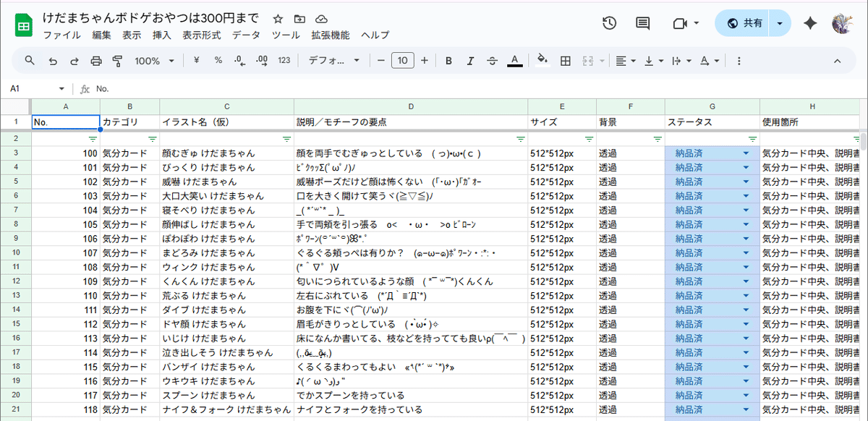Open filter for ステータス column
The image size is (868, 421).
[752, 138]
